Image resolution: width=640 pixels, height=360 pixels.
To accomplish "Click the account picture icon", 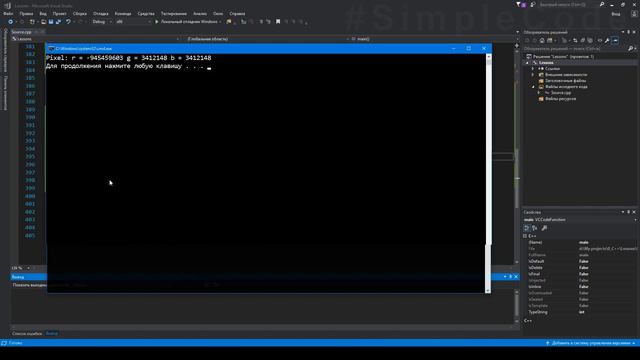I will click(x=634, y=14).
